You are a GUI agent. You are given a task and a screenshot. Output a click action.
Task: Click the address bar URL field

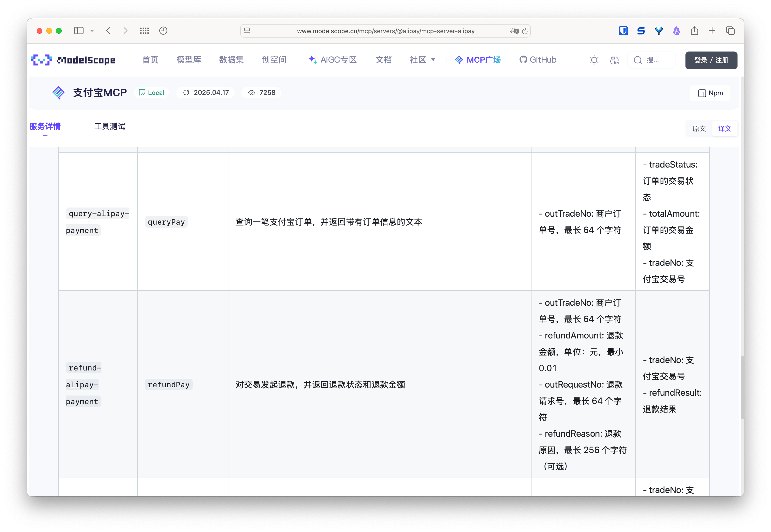tap(386, 31)
